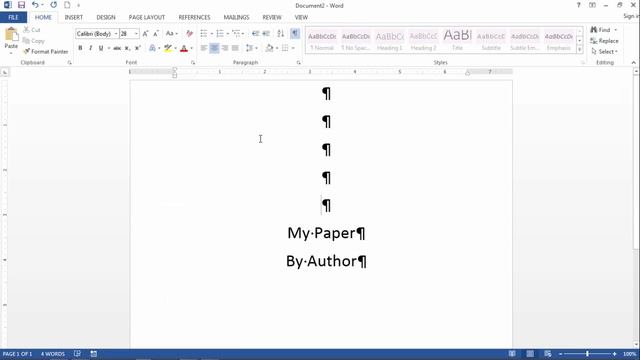This screenshot has height=360, width=640.
Task: Switch to the DESIGN tab
Action: click(x=106, y=17)
